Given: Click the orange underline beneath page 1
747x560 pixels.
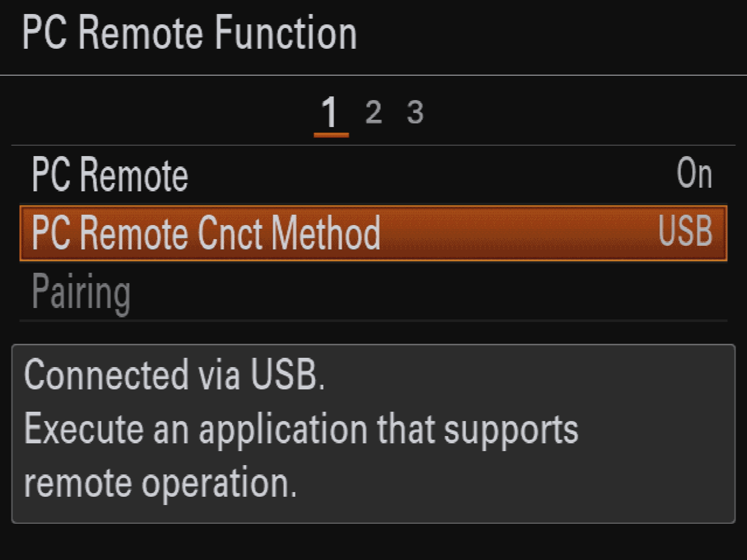Looking at the screenshot, I should (331, 135).
